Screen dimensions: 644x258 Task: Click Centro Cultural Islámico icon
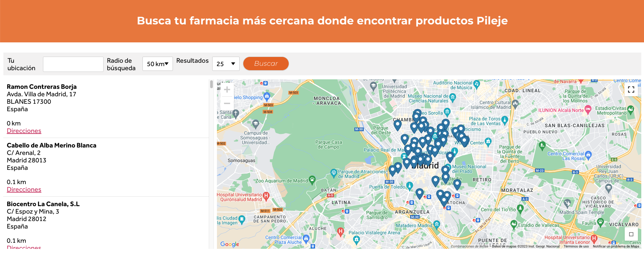coord(515,103)
